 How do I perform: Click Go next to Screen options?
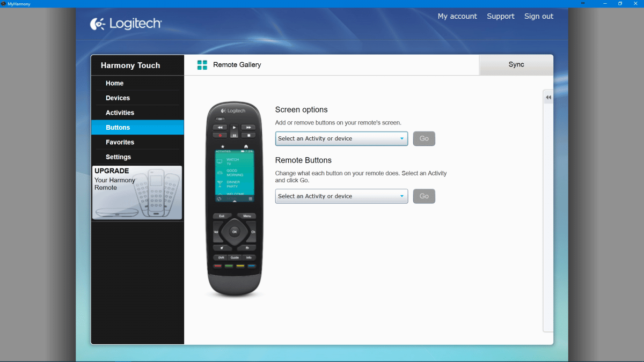(x=424, y=139)
